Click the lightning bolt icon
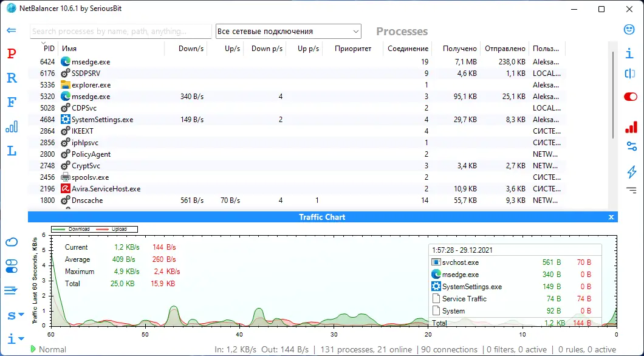This screenshot has height=356, width=644. pyautogui.click(x=632, y=172)
